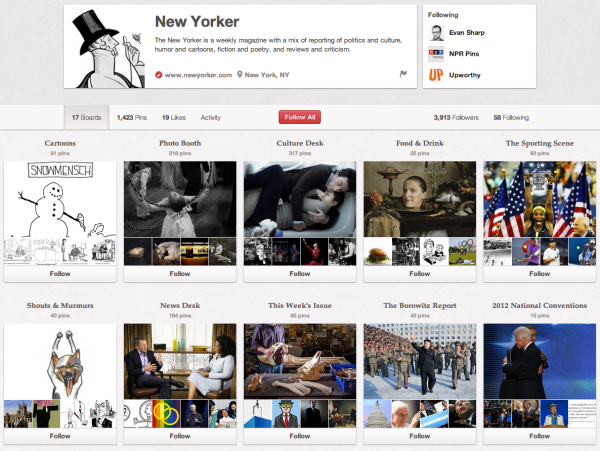Click the verified website checkmark icon
This screenshot has width=600, height=451.
[159, 75]
